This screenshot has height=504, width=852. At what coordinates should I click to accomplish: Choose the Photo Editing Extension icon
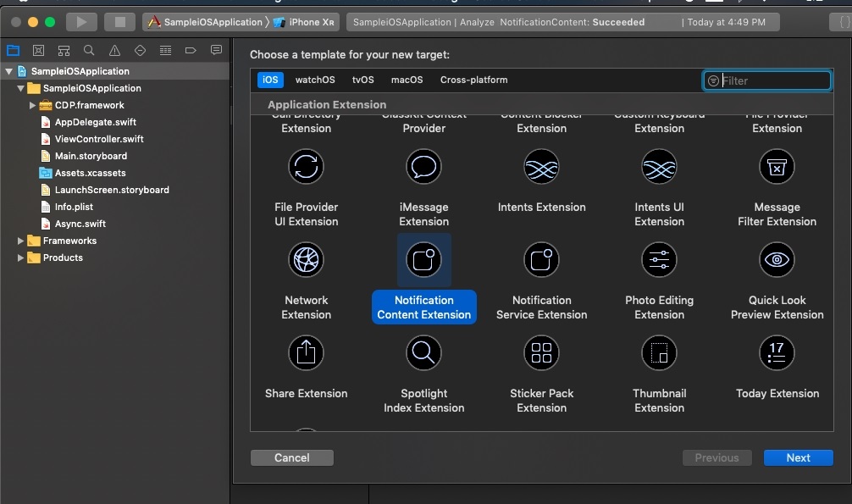(659, 259)
